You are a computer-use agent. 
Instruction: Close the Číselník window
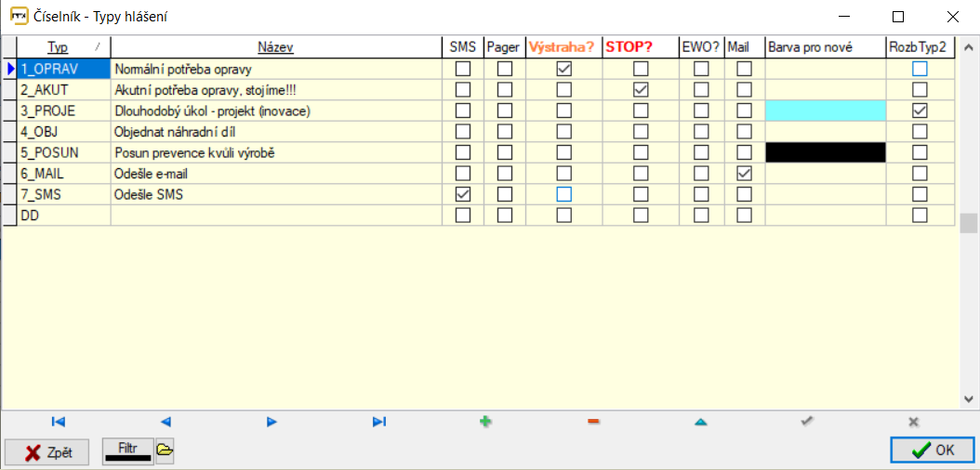point(952,17)
